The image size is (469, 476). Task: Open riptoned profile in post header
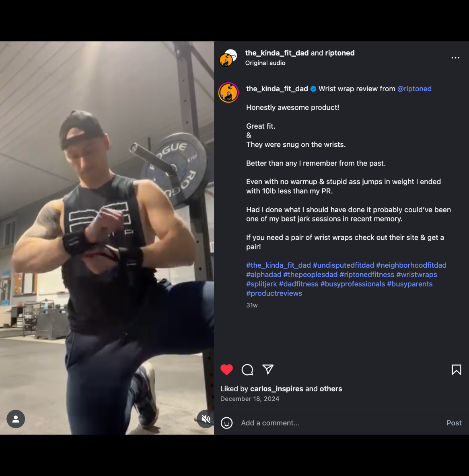point(340,53)
